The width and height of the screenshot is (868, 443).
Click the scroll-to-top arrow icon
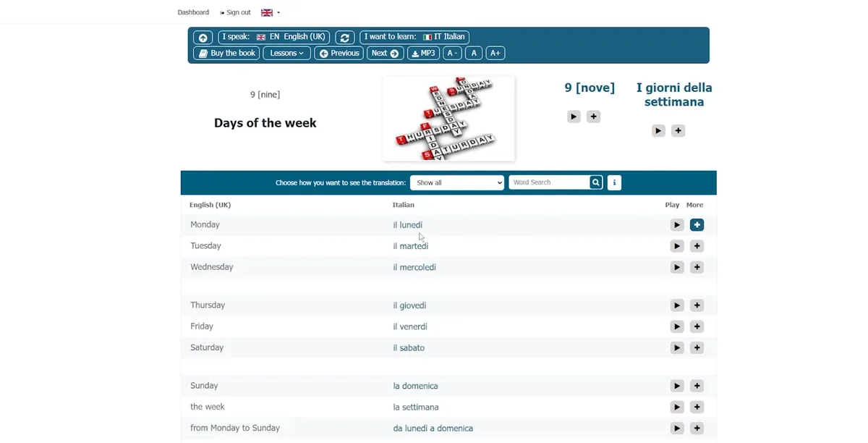[203, 38]
